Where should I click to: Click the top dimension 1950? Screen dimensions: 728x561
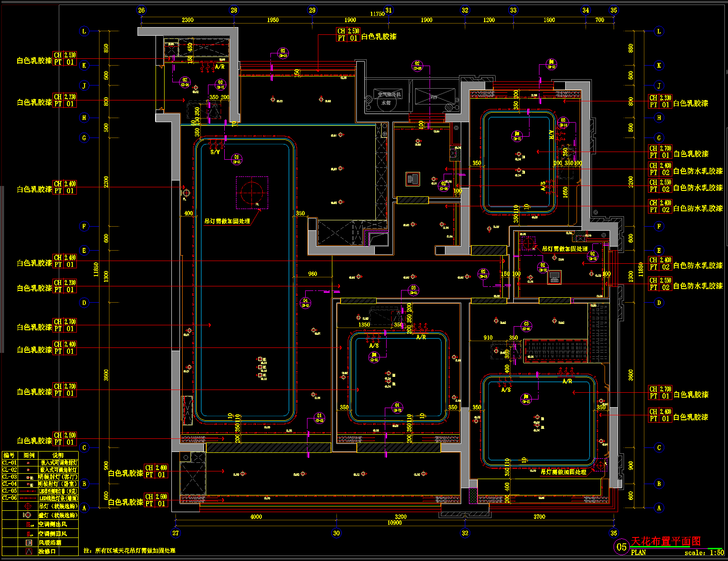pyautogui.click(x=273, y=20)
